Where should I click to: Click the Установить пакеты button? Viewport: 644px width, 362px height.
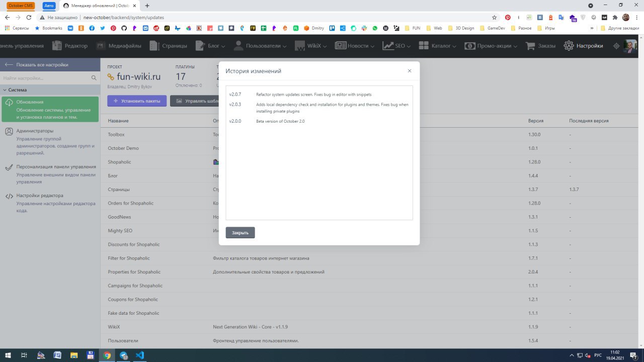137,101
